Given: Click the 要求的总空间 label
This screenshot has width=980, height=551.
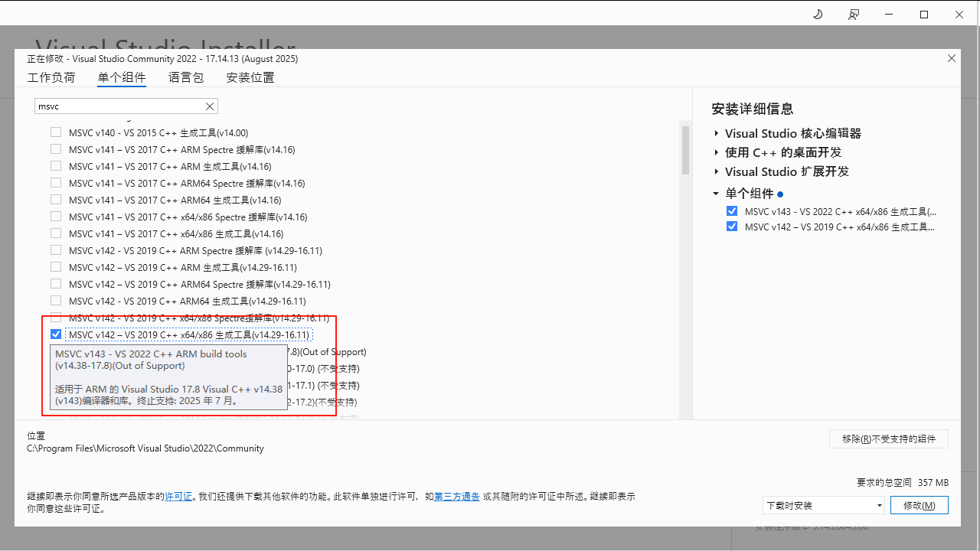Looking at the screenshot, I should click(x=884, y=483).
